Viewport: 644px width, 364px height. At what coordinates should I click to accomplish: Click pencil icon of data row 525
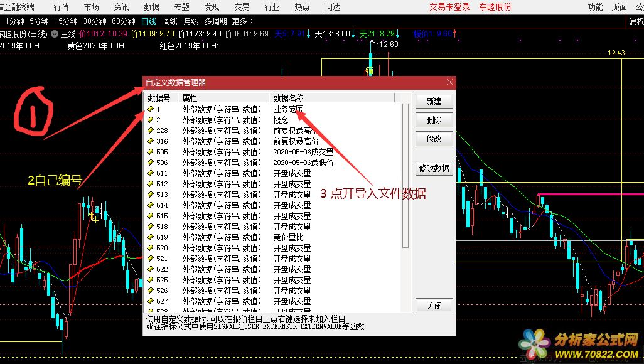(x=150, y=280)
